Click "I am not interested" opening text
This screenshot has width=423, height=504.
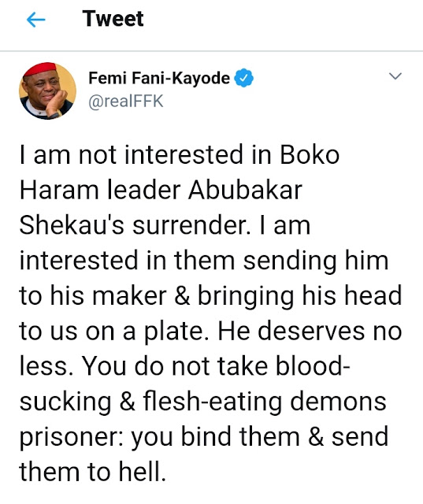[131, 155]
